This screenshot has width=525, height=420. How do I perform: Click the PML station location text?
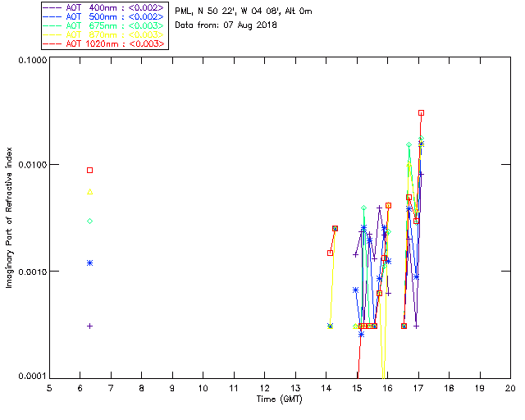243,11
